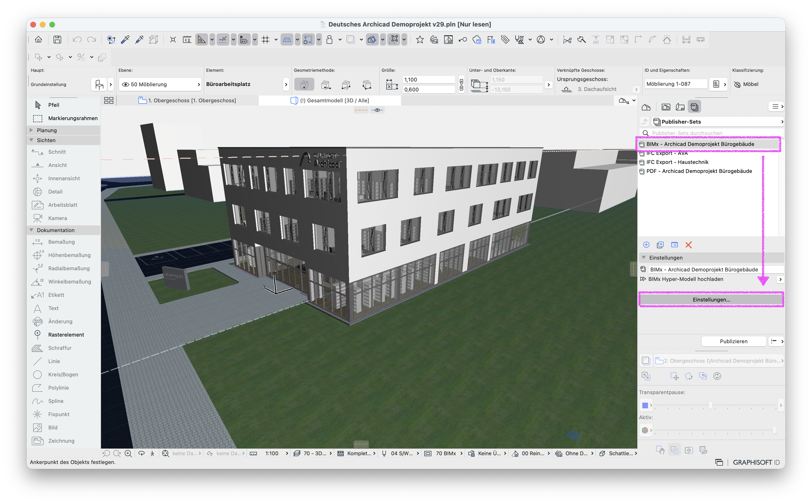Open the Publisher-Sets header dropdown
812x504 pixels.
tap(718, 122)
